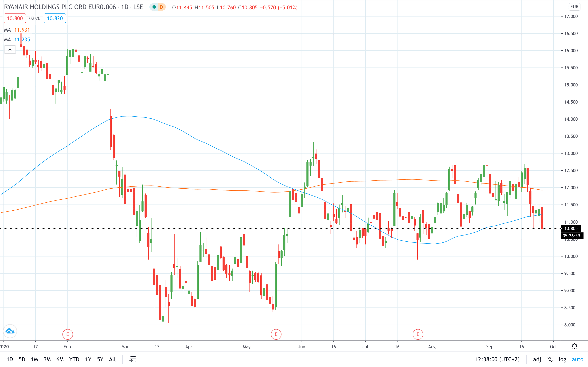588x367 pixels.
Task: Open the May earnings 'E' marker
Action: coord(276,334)
